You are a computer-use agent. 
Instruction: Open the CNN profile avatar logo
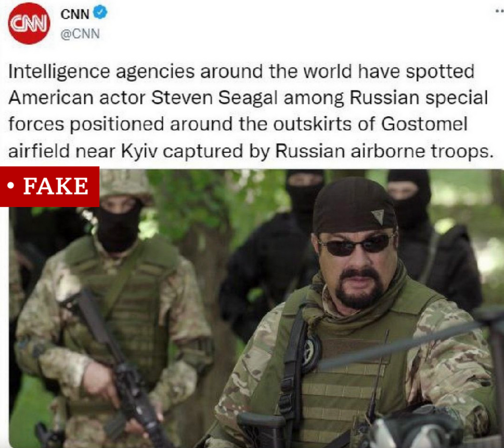[29, 23]
